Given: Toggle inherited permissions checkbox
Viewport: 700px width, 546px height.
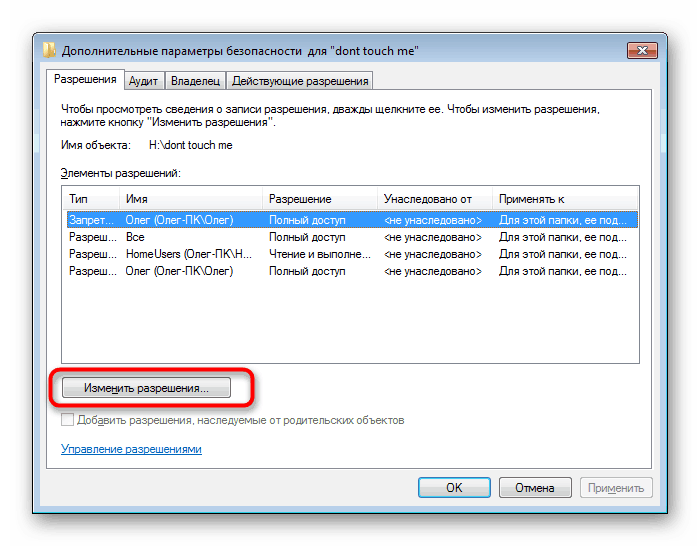Looking at the screenshot, I should point(67,420).
